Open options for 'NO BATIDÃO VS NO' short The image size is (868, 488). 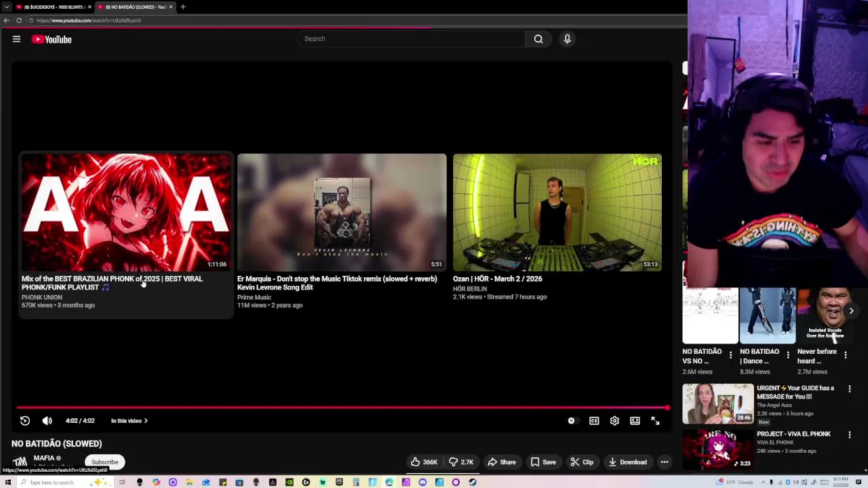(x=730, y=354)
